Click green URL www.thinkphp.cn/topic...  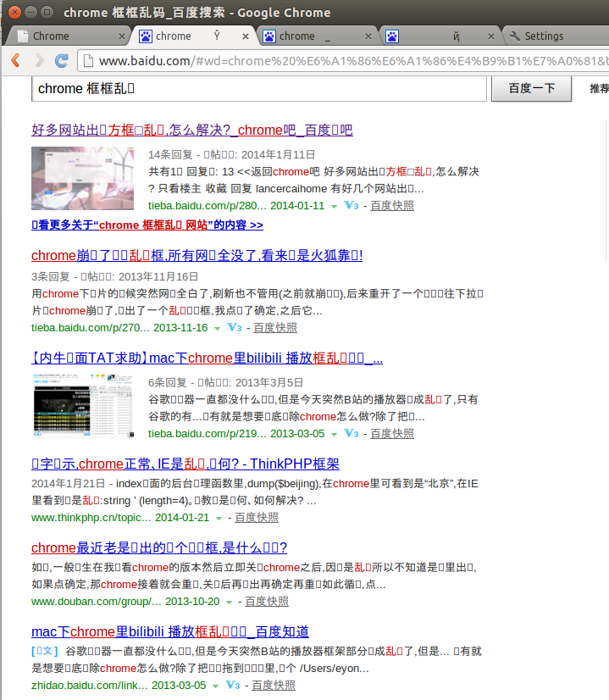(91, 518)
